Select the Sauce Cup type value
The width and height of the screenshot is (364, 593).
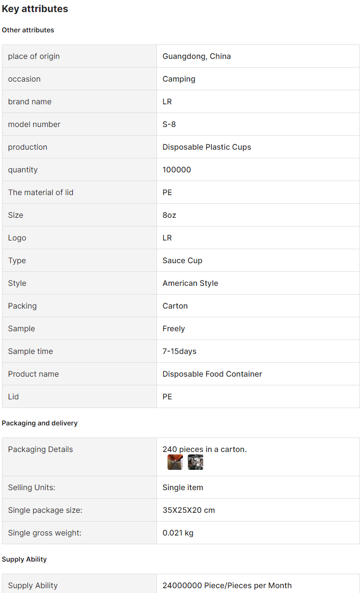coord(182,261)
